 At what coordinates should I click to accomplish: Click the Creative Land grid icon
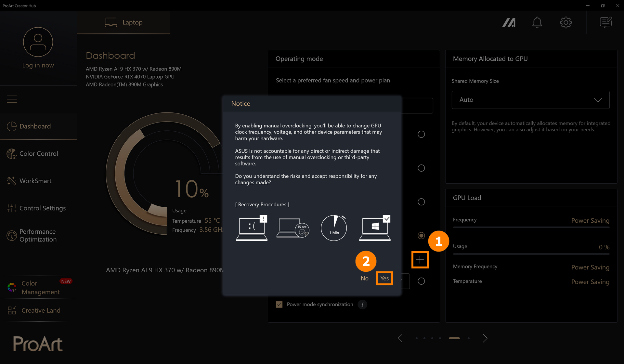12,310
